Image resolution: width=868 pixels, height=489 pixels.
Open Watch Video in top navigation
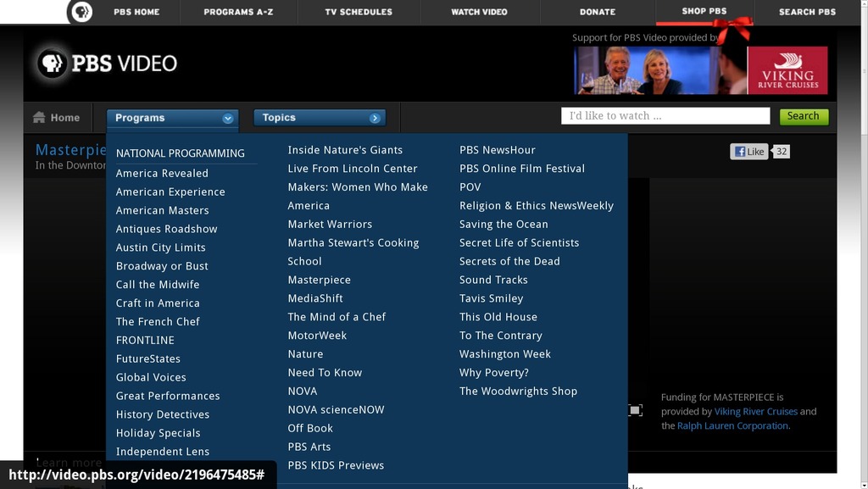pos(480,12)
